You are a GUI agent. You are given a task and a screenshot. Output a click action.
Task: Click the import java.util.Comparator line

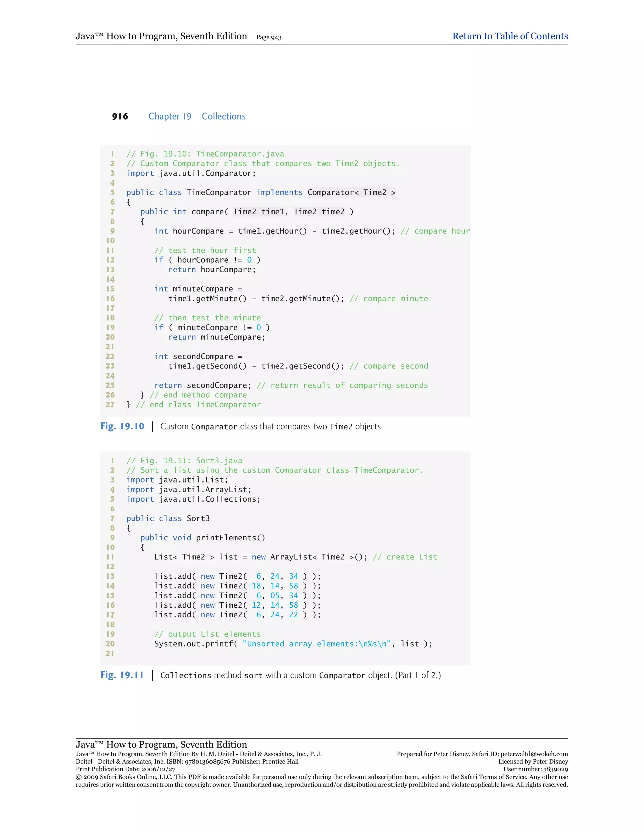click(191, 173)
